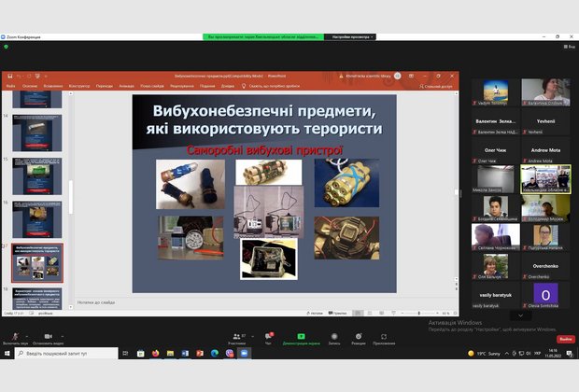
Task: Open view options dropdown at top
Action: (349, 36)
